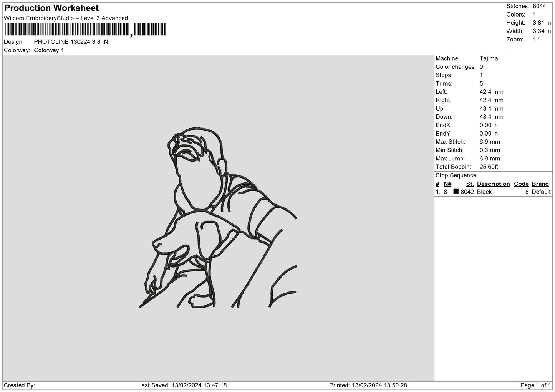Click the 'Colorway 1' value
555x392 pixels.
coord(49,50)
